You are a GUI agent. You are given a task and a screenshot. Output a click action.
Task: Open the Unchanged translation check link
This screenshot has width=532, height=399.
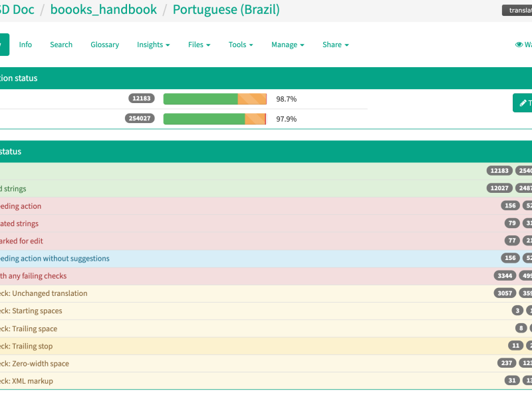[x=44, y=293]
